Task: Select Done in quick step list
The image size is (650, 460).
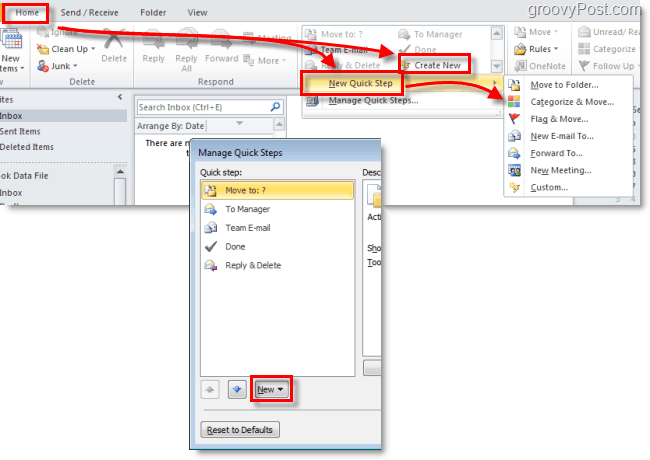Action: (277, 247)
